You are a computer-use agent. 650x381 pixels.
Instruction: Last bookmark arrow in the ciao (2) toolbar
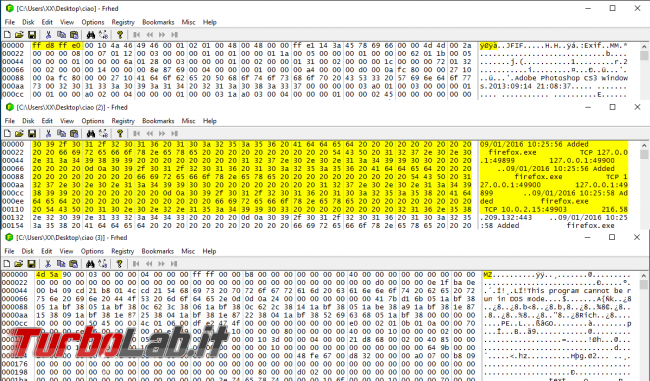[175, 133]
